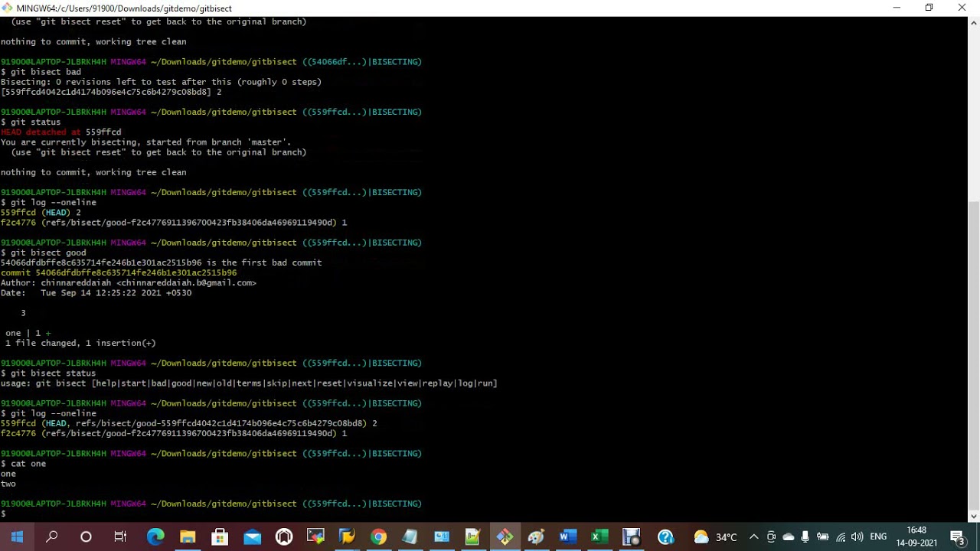Open Task View in taskbar

click(120, 536)
